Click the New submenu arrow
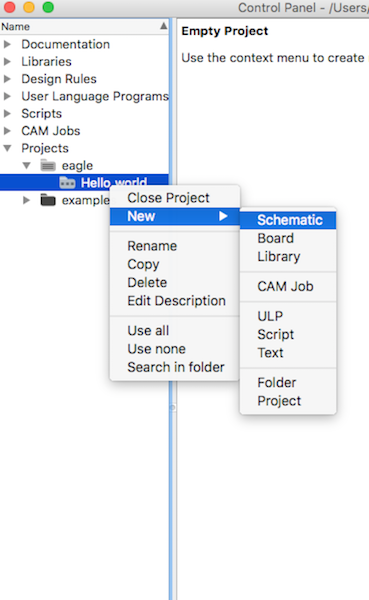This screenshot has width=369, height=600. [x=223, y=216]
